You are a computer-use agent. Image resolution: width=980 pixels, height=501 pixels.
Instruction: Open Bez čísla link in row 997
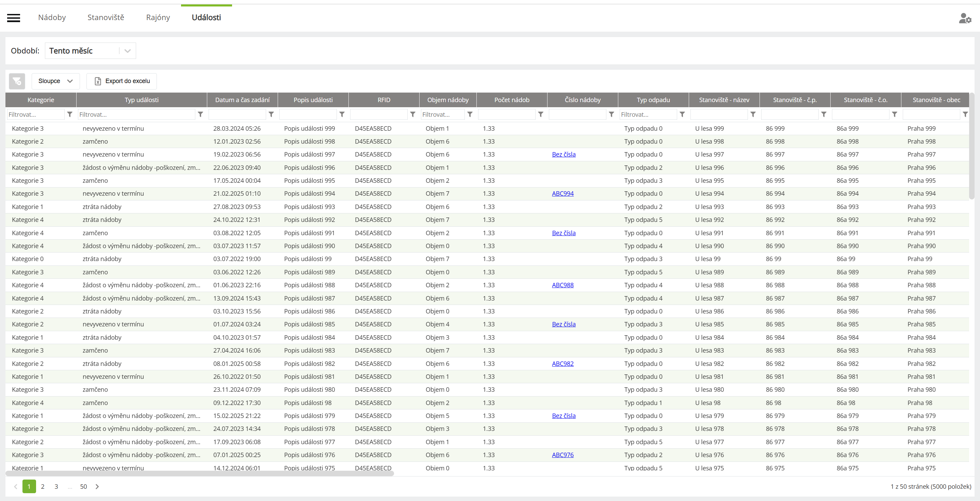click(563, 155)
